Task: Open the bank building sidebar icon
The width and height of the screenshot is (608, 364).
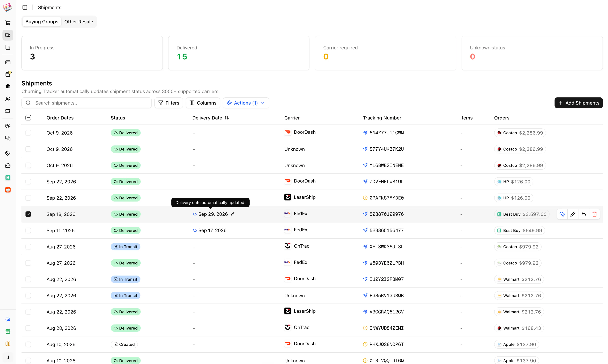Action: (x=8, y=87)
